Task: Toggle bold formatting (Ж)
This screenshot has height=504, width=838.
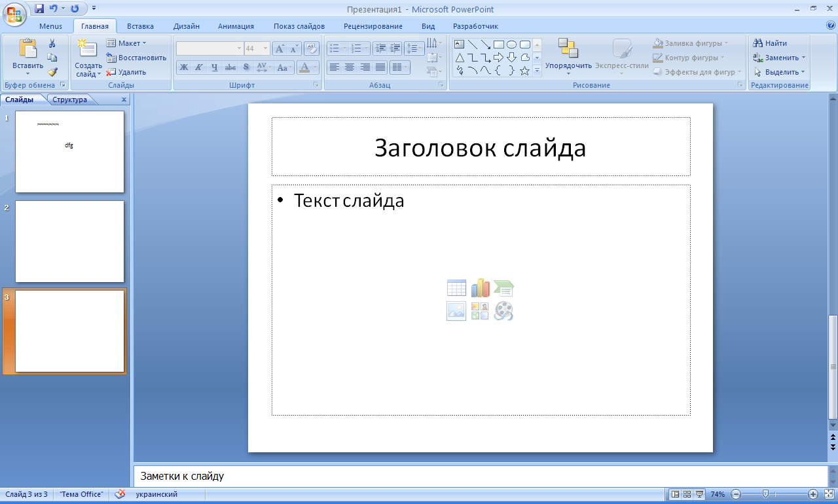Action: (x=184, y=67)
